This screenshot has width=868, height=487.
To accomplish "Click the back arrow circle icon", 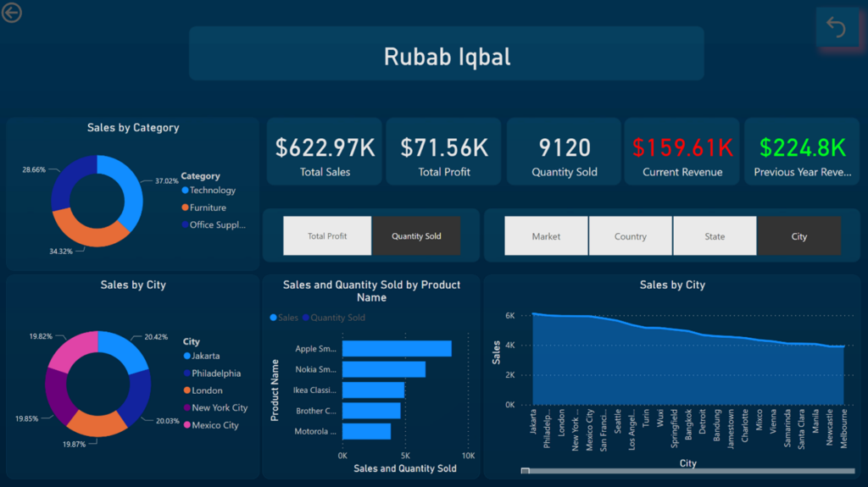I will (12, 12).
